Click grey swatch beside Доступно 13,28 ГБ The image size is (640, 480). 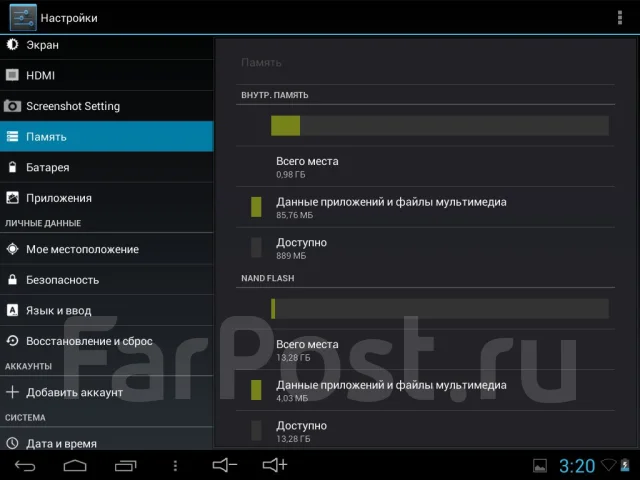tap(256, 431)
